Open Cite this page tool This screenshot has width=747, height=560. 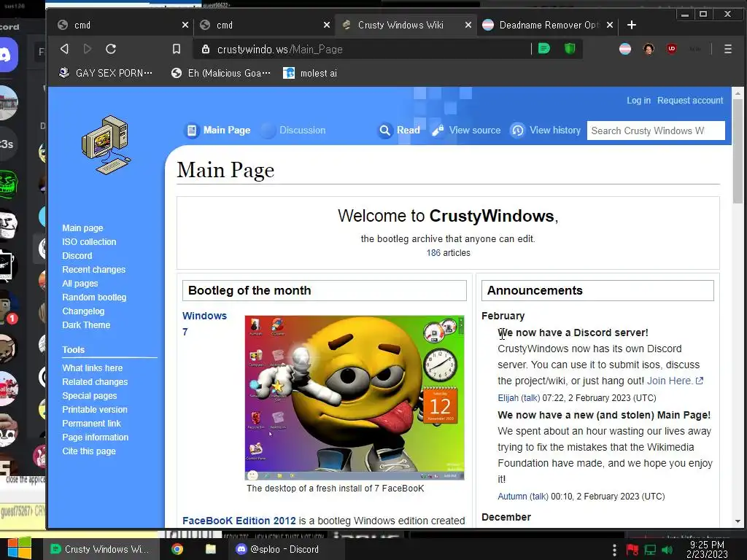(89, 451)
